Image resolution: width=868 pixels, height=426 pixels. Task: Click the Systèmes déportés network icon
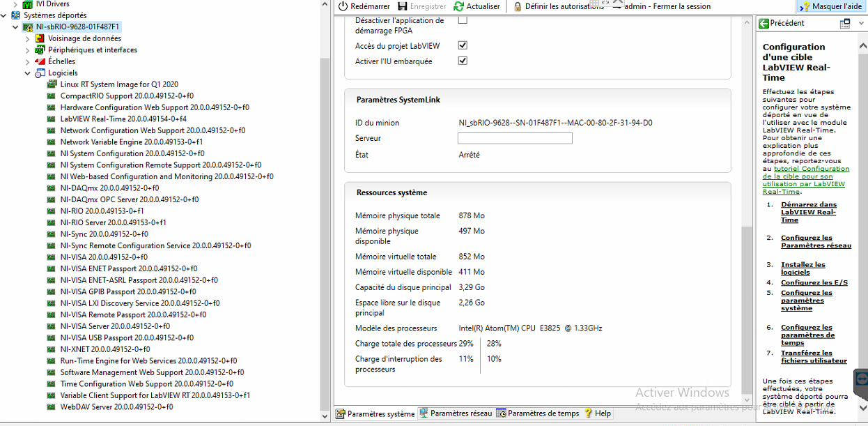point(16,15)
